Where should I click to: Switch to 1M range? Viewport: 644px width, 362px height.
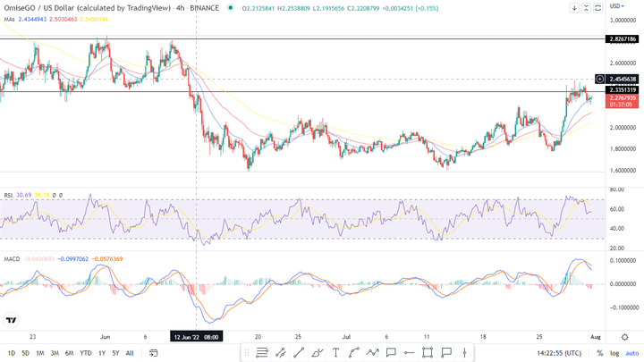coord(40,353)
